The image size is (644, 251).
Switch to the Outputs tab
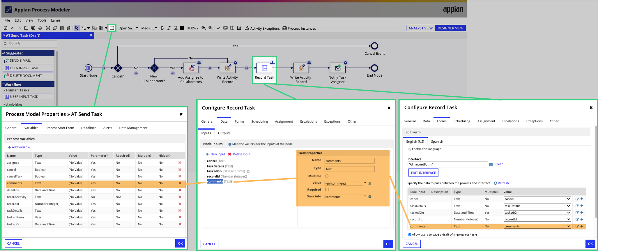[x=224, y=133]
